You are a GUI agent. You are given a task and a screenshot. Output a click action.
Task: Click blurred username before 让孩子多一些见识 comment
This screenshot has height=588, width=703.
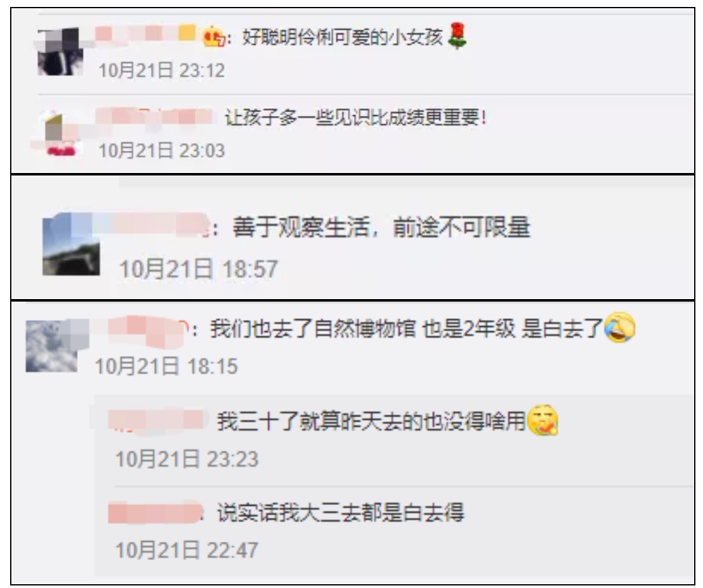pyautogui.click(x=153, y=117)
